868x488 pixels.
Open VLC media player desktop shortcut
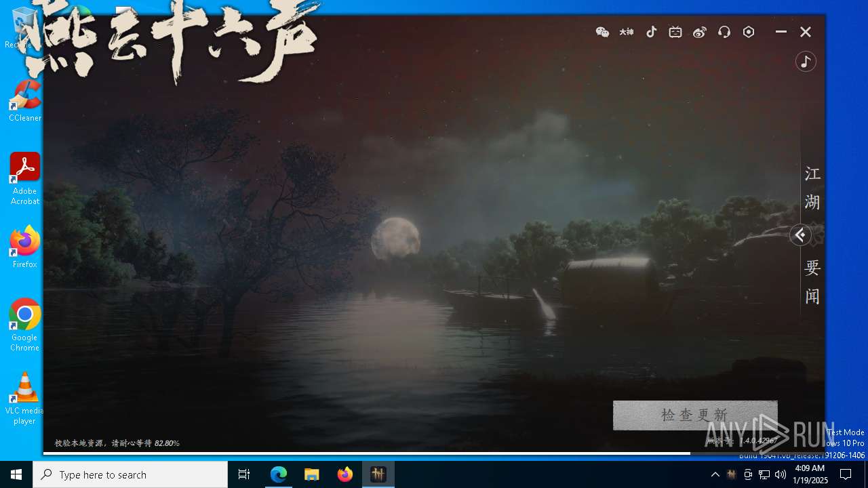25,399
